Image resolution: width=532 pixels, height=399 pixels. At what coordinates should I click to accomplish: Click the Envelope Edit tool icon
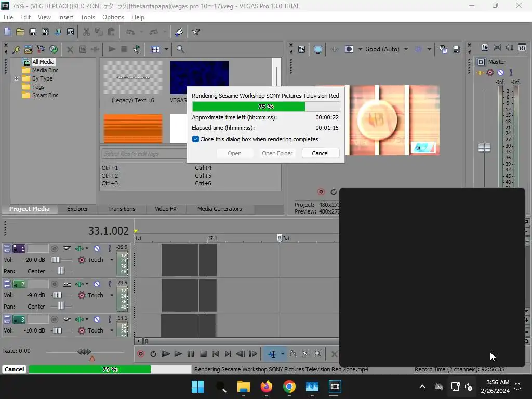pos(293,354)
